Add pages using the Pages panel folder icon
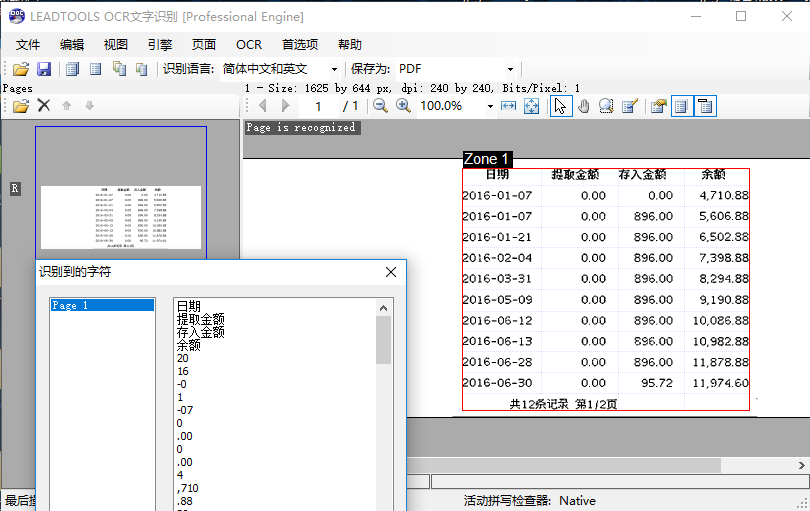The image size is (810, 511). [x=21, y=106]
